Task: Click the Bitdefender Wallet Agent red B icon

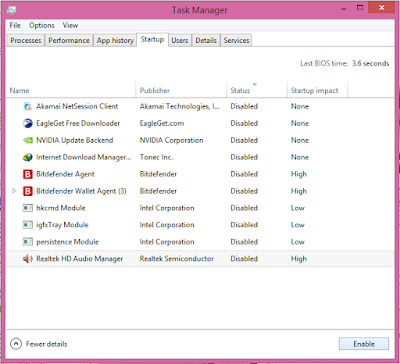Action: tap(28, 191)
